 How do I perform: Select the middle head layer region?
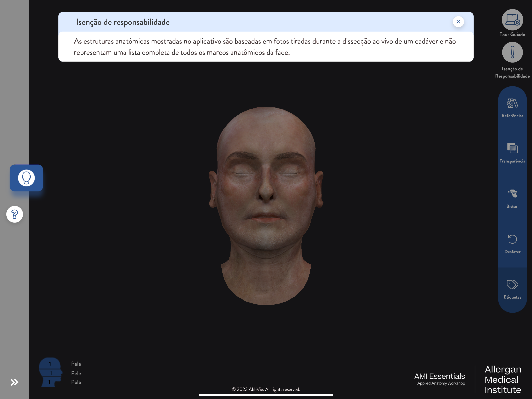pos(51,373)
